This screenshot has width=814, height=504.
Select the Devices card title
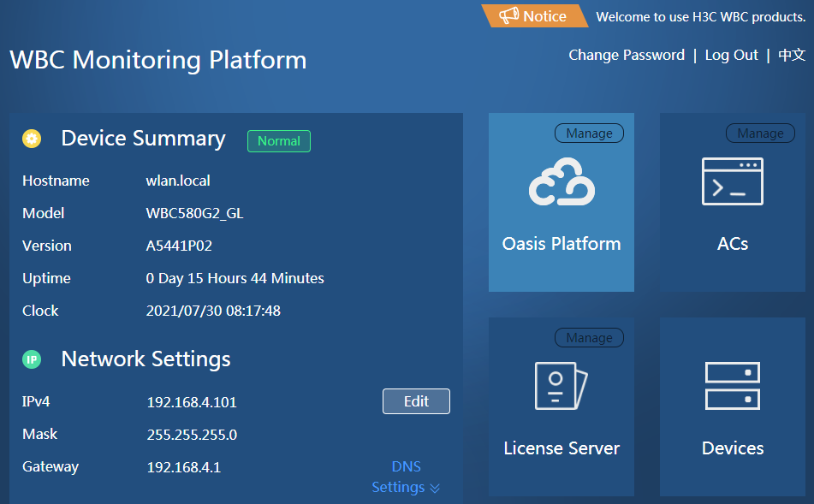click(x=733, y=448)
